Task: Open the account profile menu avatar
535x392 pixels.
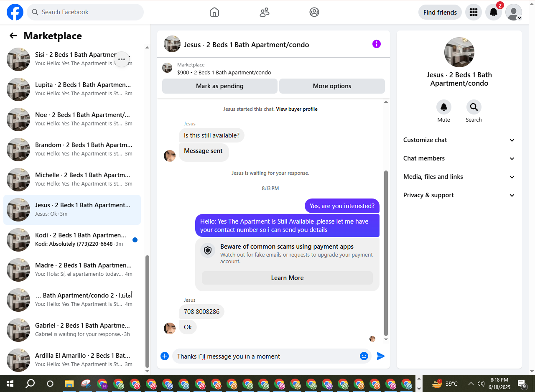Action: pos(514,12)
